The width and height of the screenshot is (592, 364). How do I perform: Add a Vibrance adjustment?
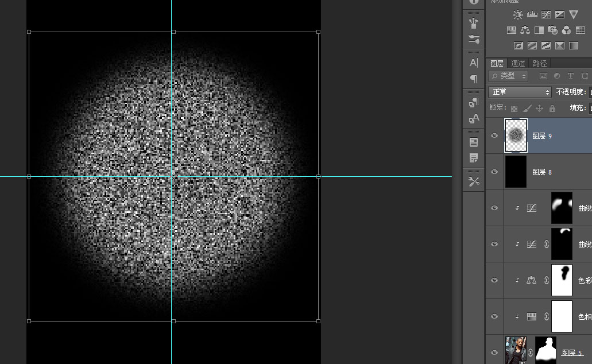point(574,15)
